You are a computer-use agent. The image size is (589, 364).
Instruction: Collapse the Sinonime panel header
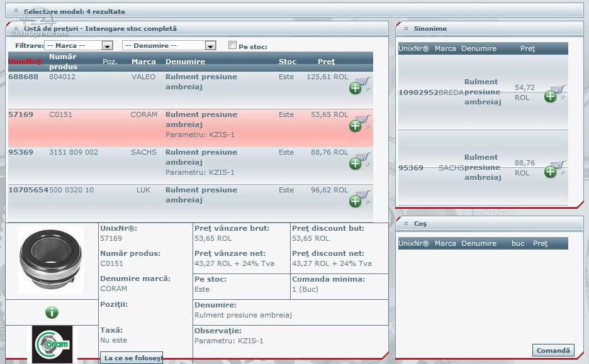[490, 28]
